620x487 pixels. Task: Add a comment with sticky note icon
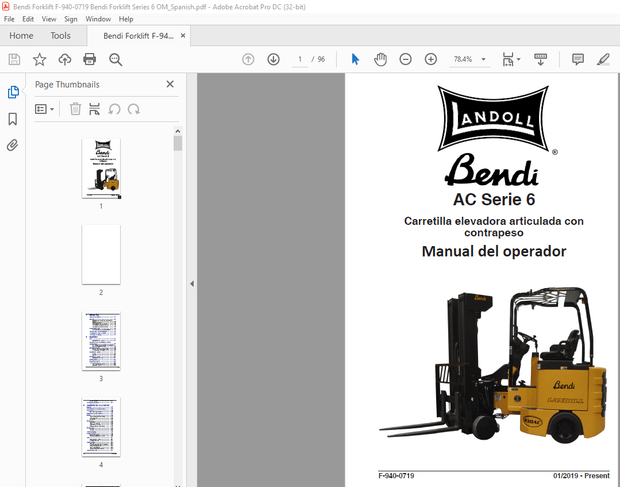point(578,59)
